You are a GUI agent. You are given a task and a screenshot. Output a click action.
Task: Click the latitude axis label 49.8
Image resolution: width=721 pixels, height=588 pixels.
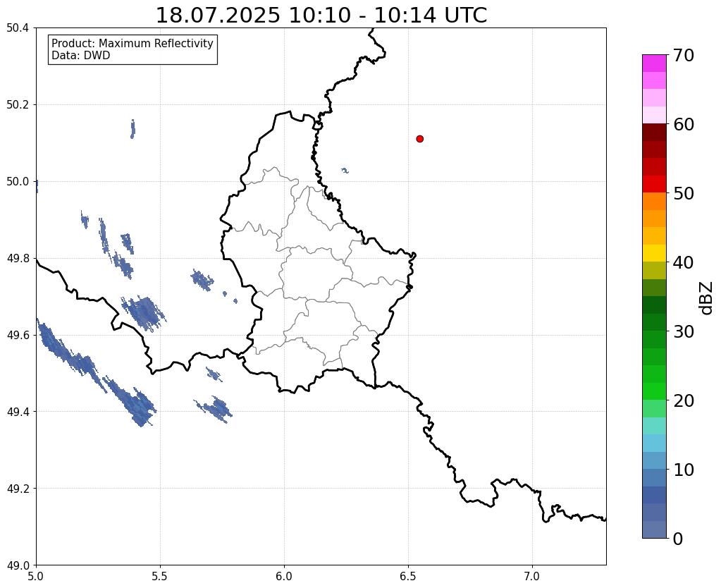click(18, 259)
